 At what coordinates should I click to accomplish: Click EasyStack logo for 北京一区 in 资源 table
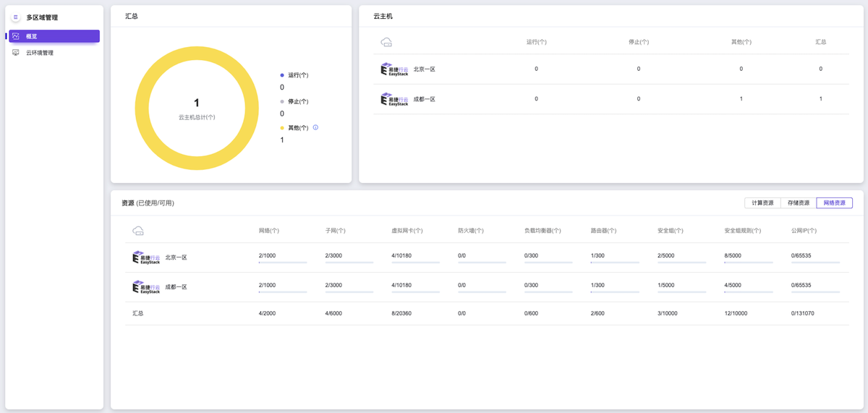pos(146,257)
